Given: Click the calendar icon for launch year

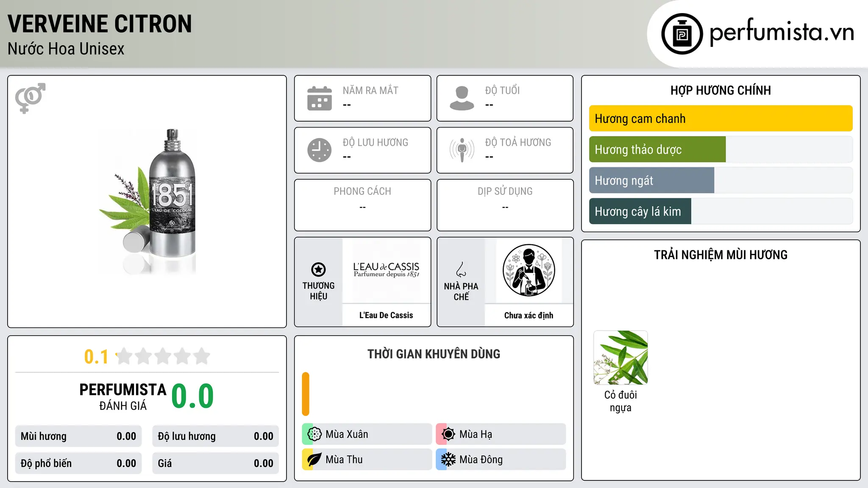Looking at the screenshot, I should 320,98.
